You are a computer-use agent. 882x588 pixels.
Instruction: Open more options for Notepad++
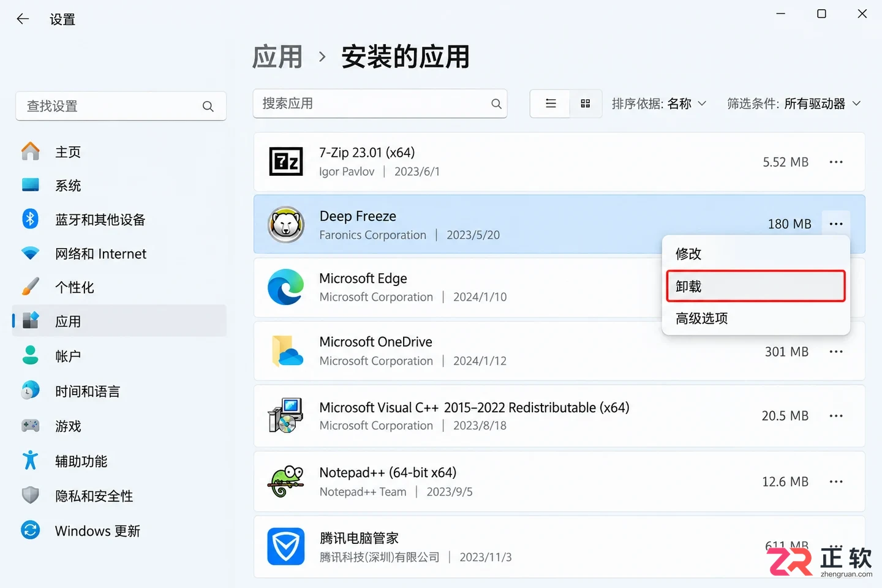[836, 481]
